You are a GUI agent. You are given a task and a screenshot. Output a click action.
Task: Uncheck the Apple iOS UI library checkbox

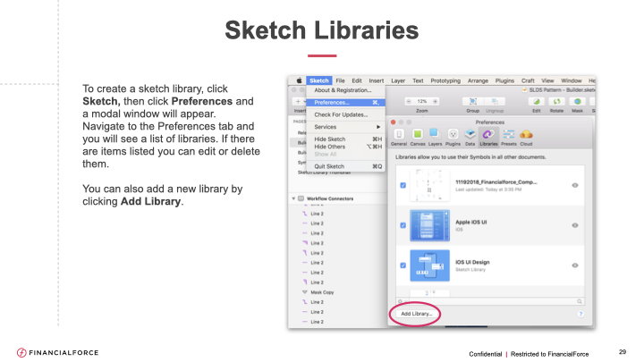tap(402, 225)
